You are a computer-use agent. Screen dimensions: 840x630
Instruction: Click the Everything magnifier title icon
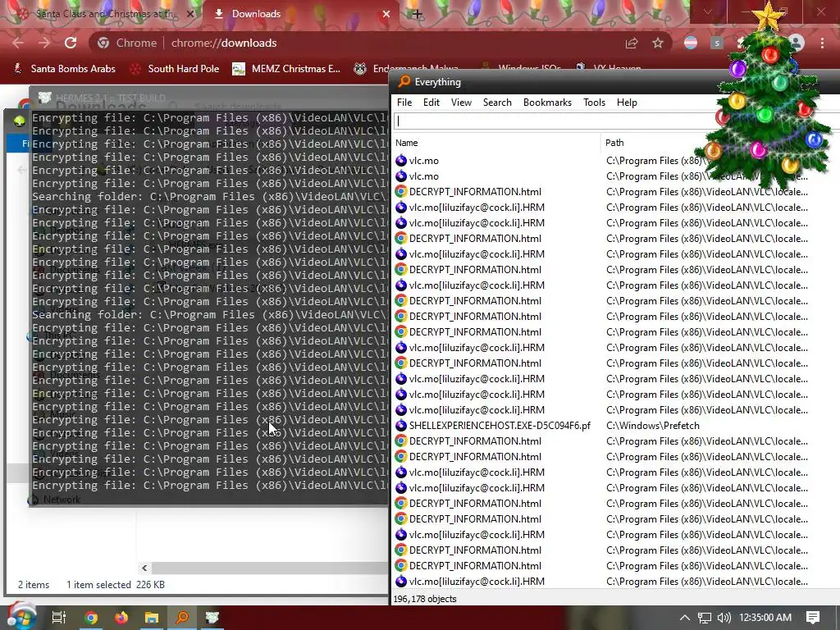pos(404,82)
